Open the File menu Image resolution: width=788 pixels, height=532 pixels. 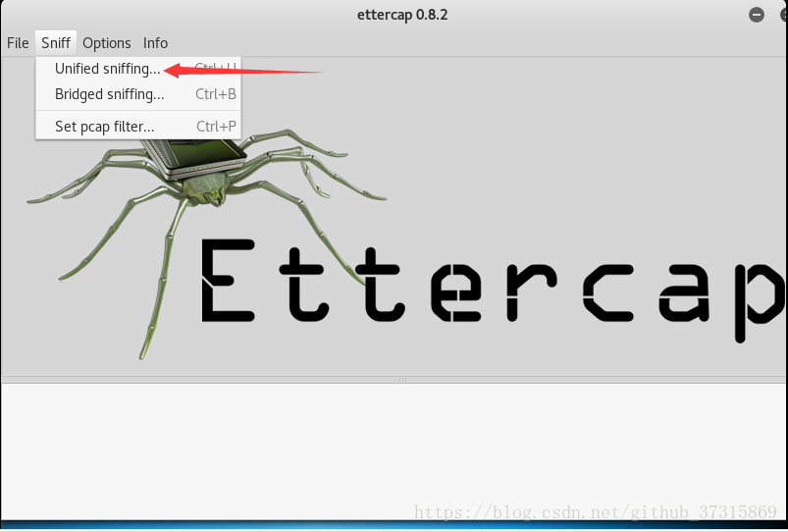pos(18,43)
